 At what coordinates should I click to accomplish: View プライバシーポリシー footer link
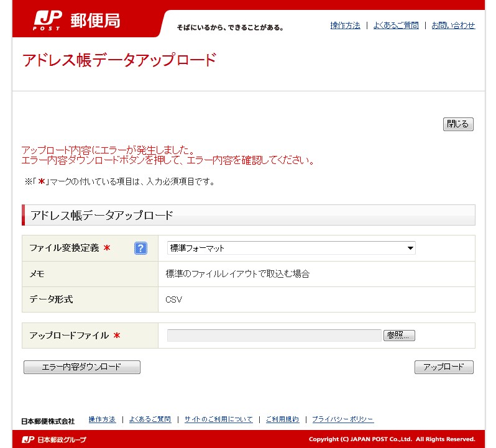342,419
